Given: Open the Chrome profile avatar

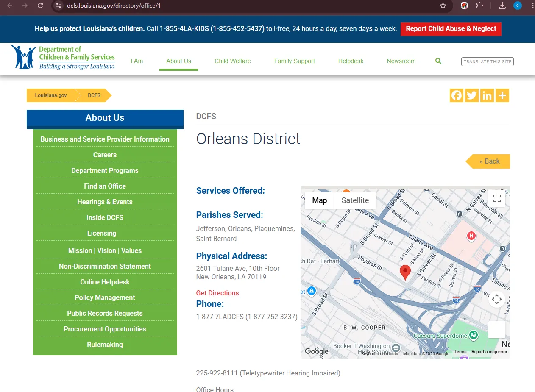Looking at the screenshot, I should tap(518, 6).
